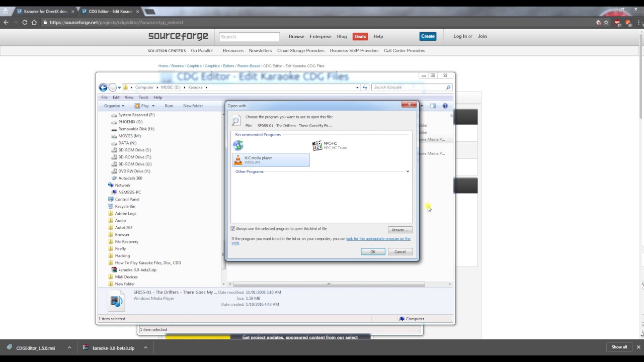Open the Explorer Edit menu
This screenshot has height=362, width=644.
(x=116, y=98)
